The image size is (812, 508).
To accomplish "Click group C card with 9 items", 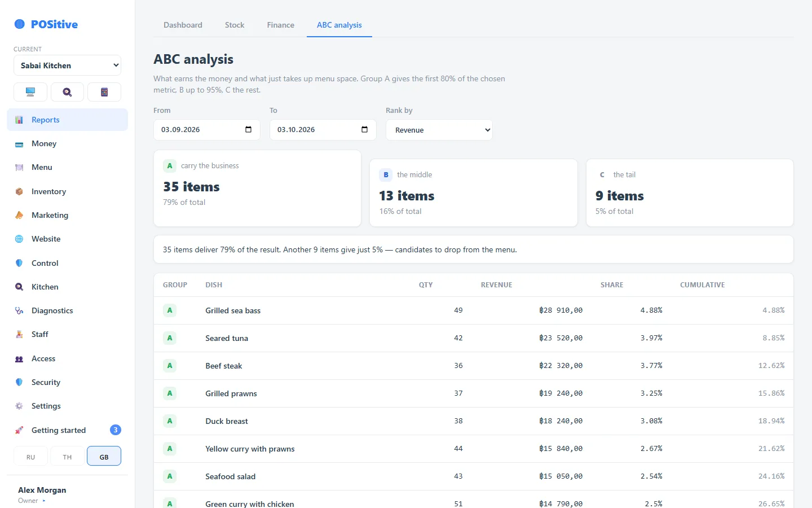I will click(x=690, y=192).
